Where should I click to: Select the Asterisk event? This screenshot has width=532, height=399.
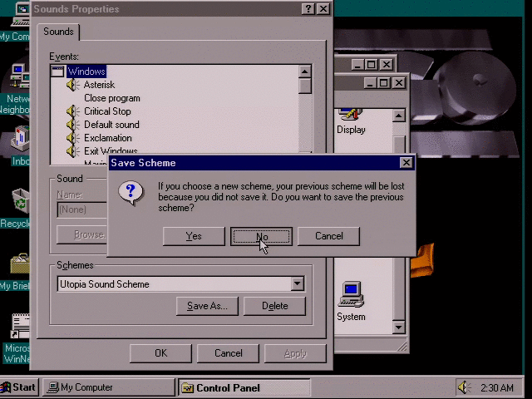click(99, 85)
